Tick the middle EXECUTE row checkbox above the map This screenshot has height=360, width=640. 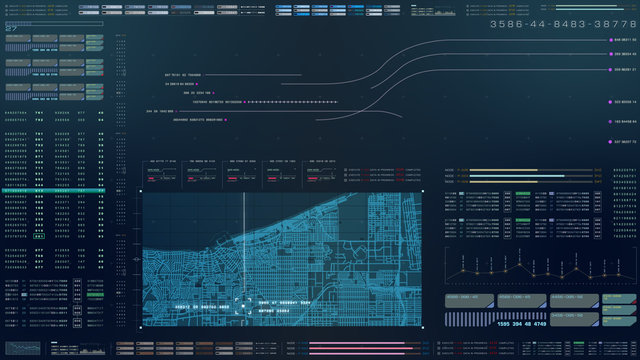click(x=346, y=175)
